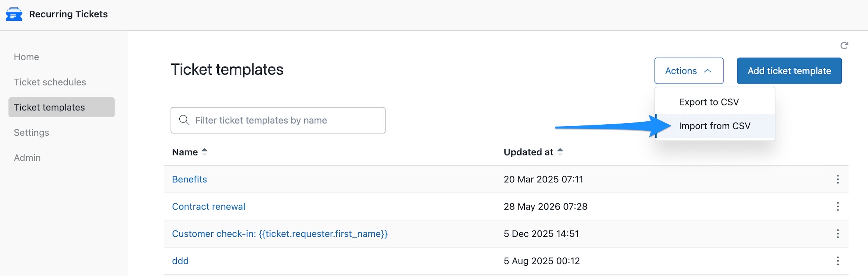Viewport: 868px width, 276px height.
Task: Click the date 20 Mar 2025 07:11
Action: [x=543, y=179]
